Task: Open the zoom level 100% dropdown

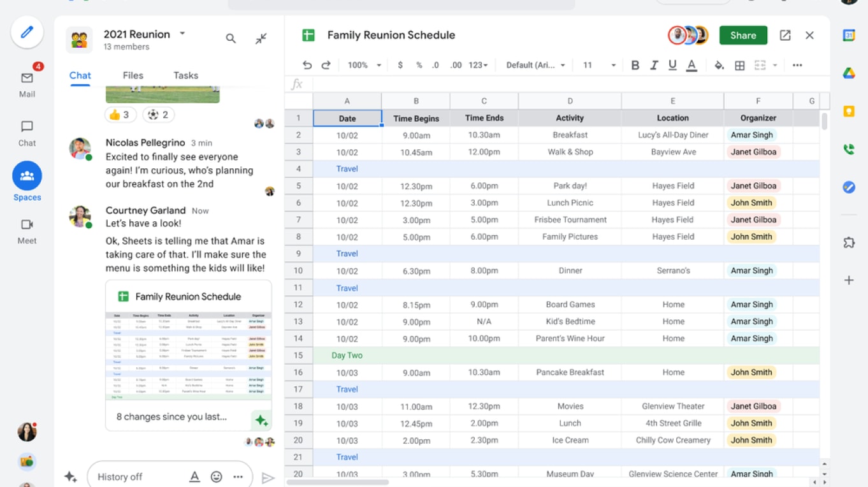Action: click(x=364, y=65)
